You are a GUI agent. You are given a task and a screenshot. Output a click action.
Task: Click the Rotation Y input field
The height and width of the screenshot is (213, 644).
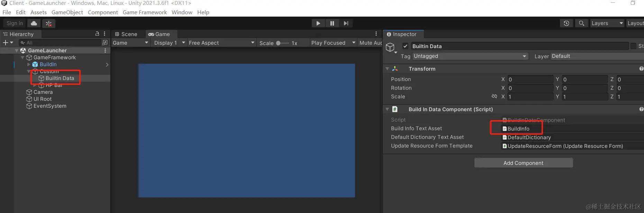point(585,88)
